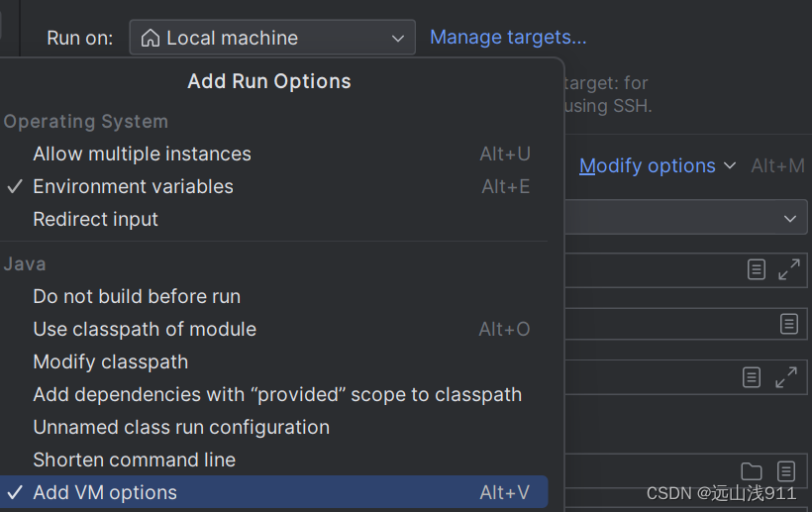812x512 pixels.
Task: Open the combo box below Modify options
Action: pos(789,218)
